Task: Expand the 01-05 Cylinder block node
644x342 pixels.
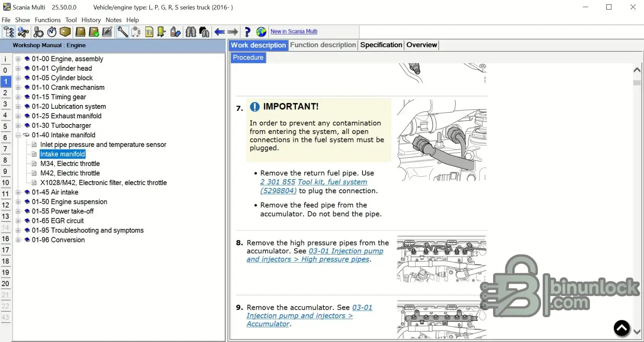Action: (18, 78)
